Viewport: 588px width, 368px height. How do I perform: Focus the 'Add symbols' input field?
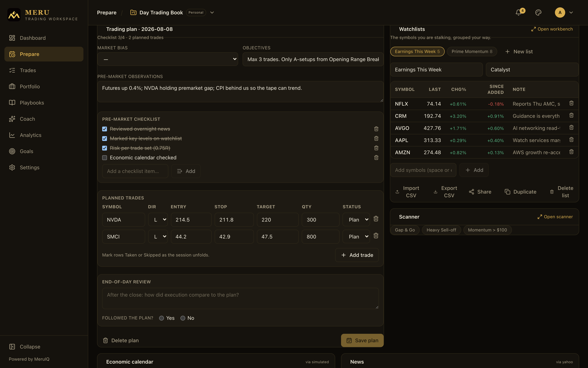click(x=423, y=170)
